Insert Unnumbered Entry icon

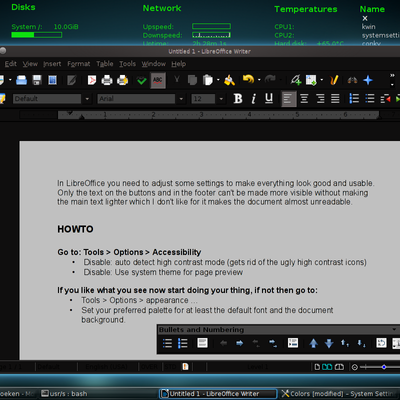pos(293,343)
